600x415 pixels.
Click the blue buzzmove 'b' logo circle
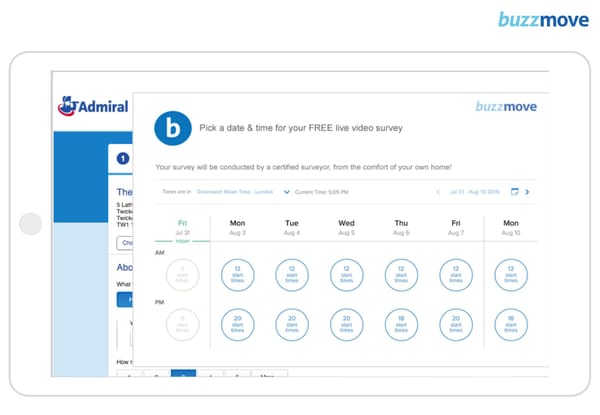tap(172, 128)
